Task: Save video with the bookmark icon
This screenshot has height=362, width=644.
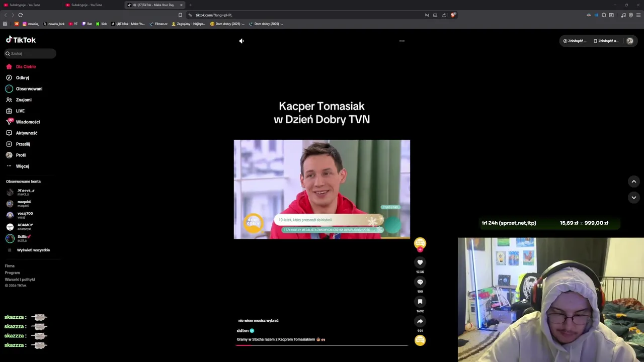Action: pyautogui.click(x=420, y=302)
